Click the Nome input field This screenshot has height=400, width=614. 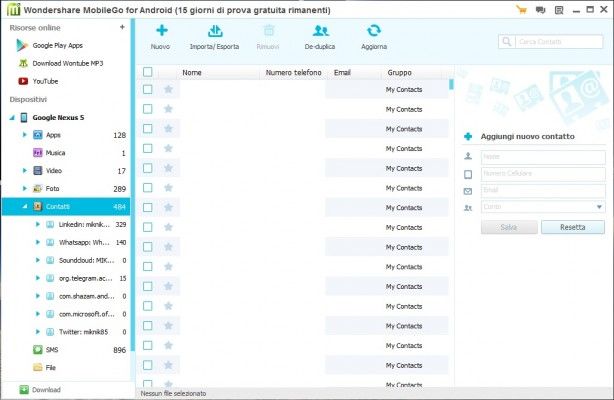pos(543,157)
